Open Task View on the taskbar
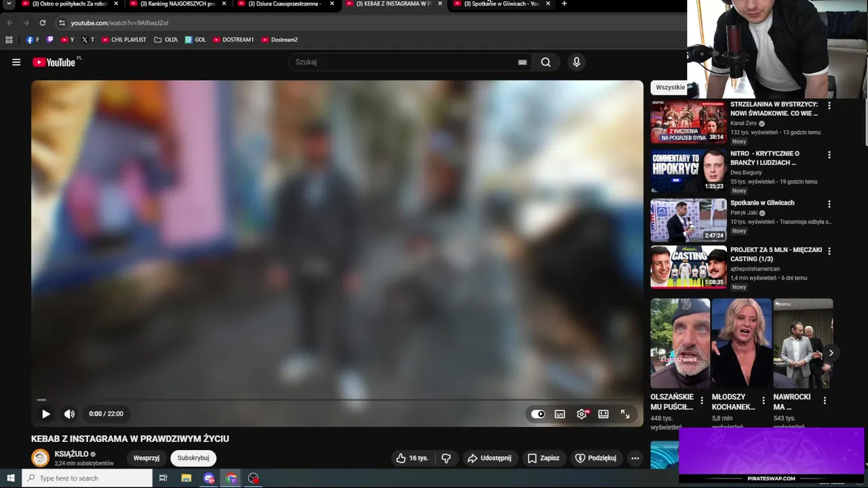 pyautogui.click(x=163, y=479)
